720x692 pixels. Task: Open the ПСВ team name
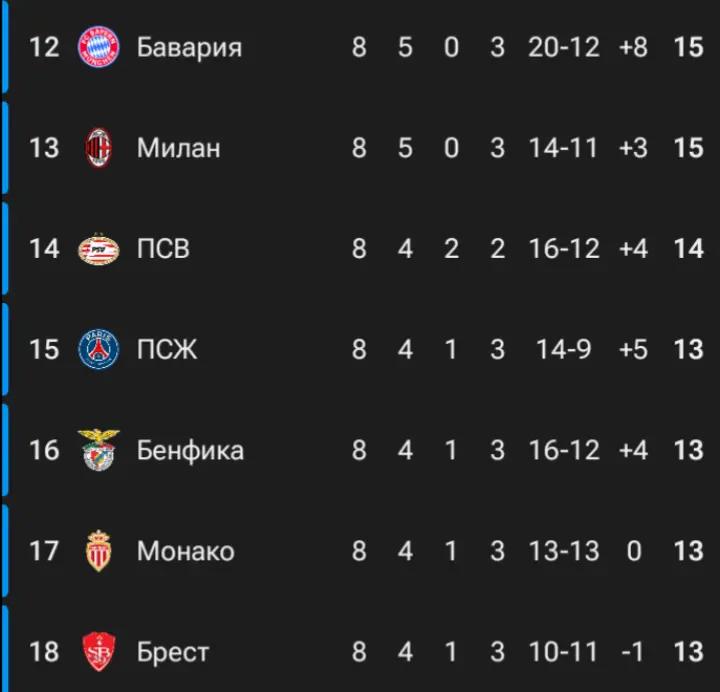pyautogui.click(x=163, y=249)
